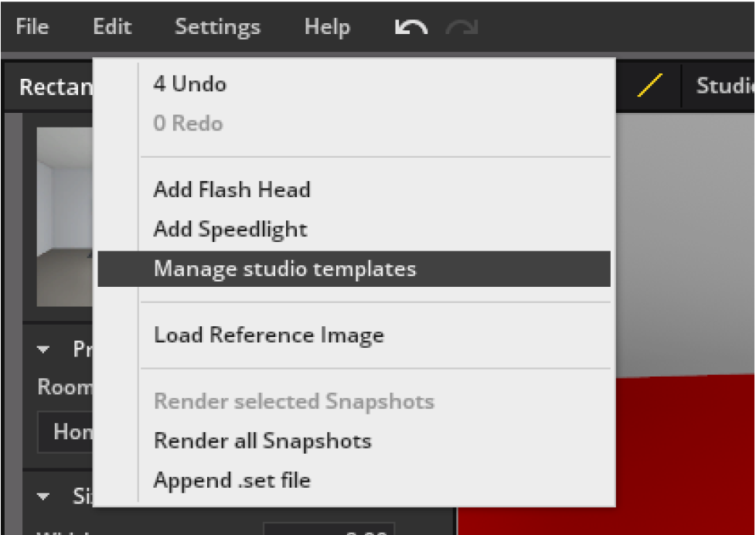Switch to the Studio tab

(x=724, y=86)
